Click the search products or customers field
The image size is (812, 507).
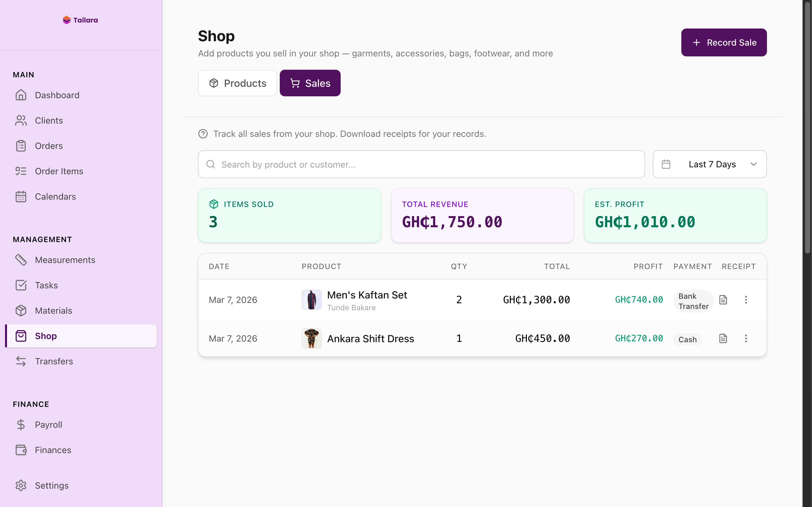point(421,164)
